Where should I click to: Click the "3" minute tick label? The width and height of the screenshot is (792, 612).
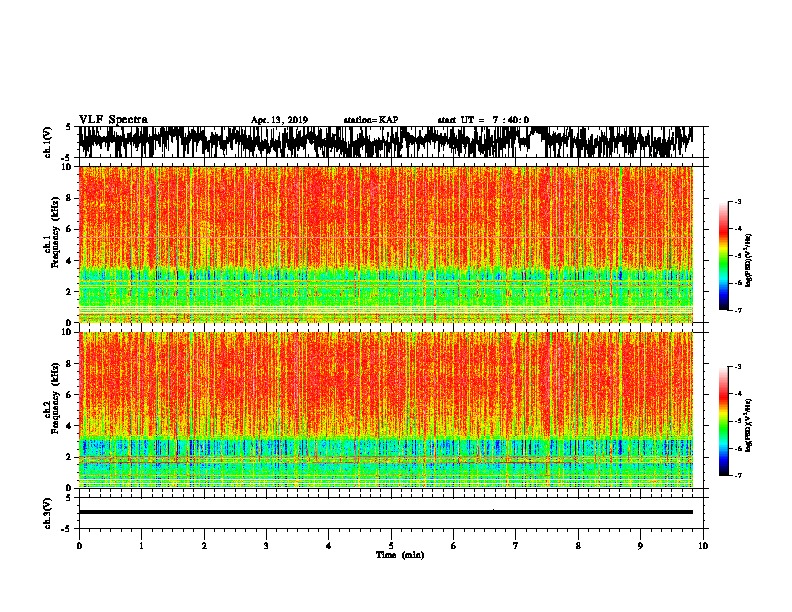coord(266,546)
